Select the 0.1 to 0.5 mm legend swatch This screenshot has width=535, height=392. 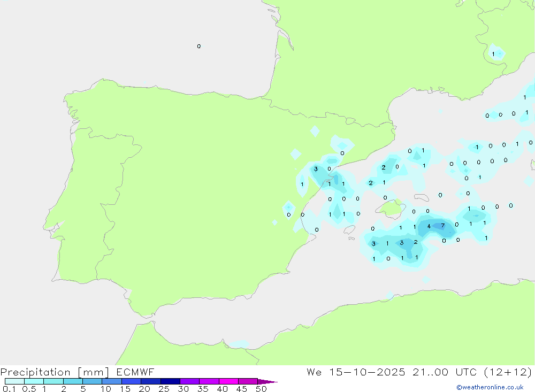(x=14, y=381)
